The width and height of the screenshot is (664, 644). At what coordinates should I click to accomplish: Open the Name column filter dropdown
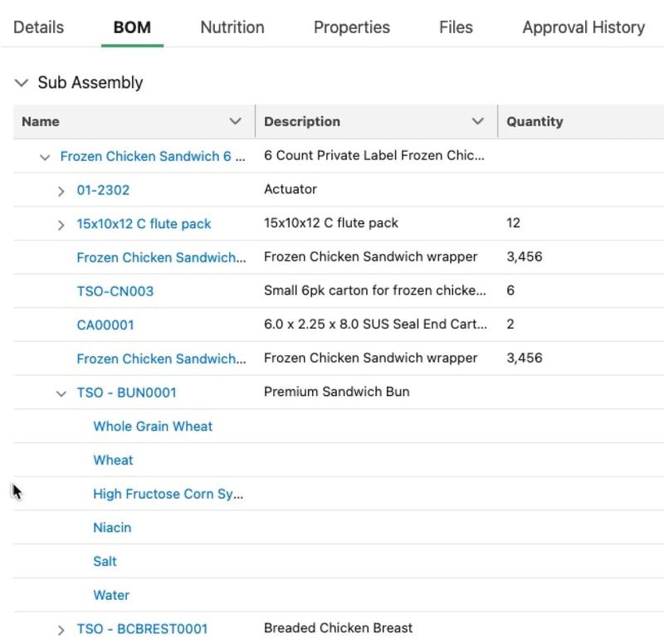click(237, 121)
